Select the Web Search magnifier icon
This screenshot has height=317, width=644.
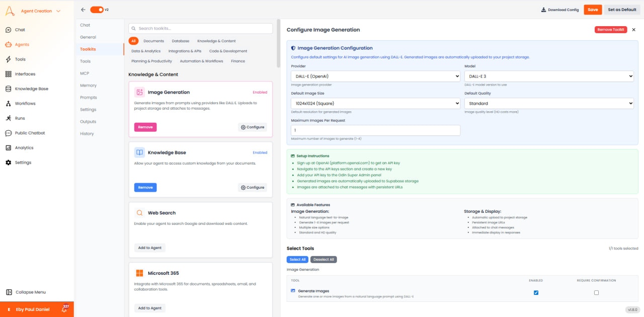(x=139, y=212)
